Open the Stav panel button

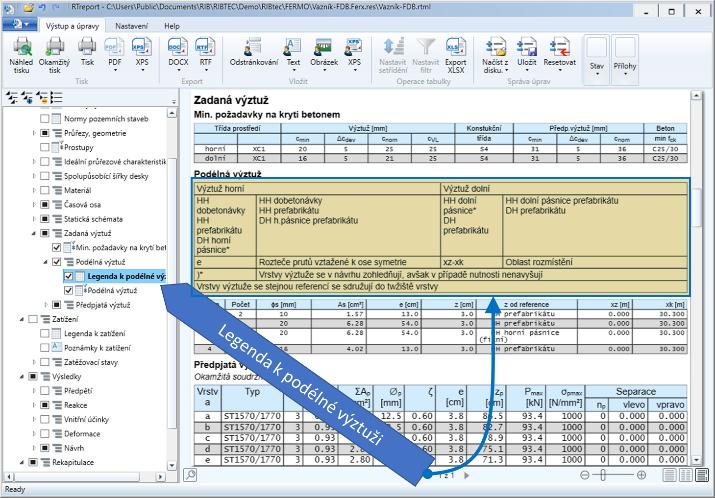pyautogui.click(x=597, y=59)
